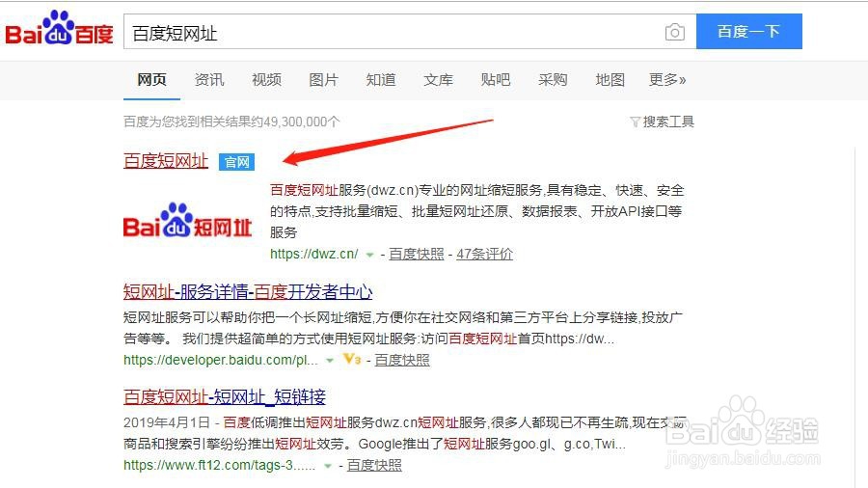Image resolution: width=868 pixels, height=488 pixels.
Task: Open the 百度短网址 official result title
Action: coord(166,161)
